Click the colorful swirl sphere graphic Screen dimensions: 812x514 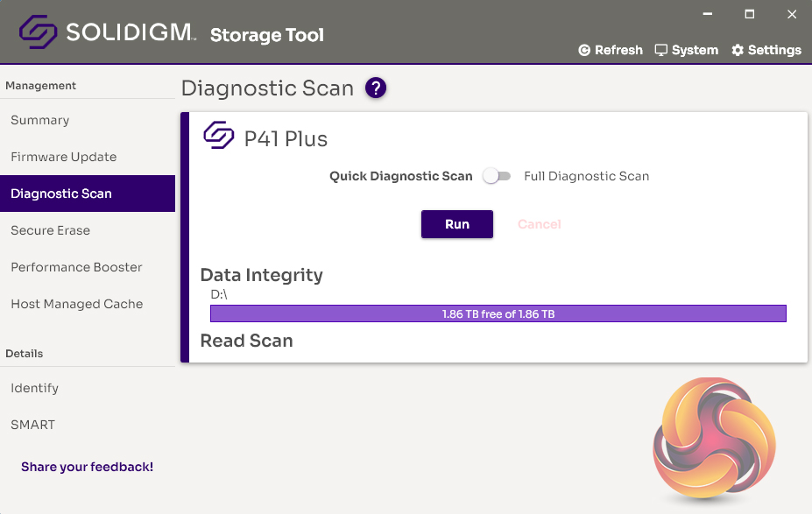point(714,439)
